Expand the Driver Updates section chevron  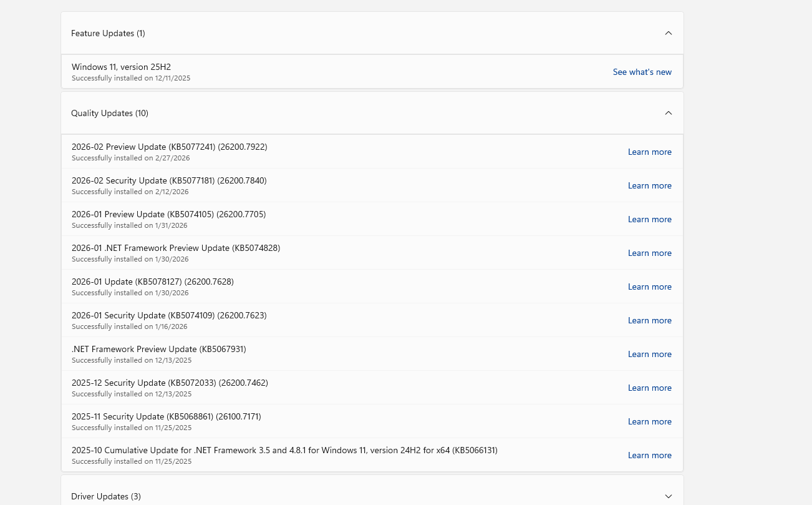pos(669,496)
